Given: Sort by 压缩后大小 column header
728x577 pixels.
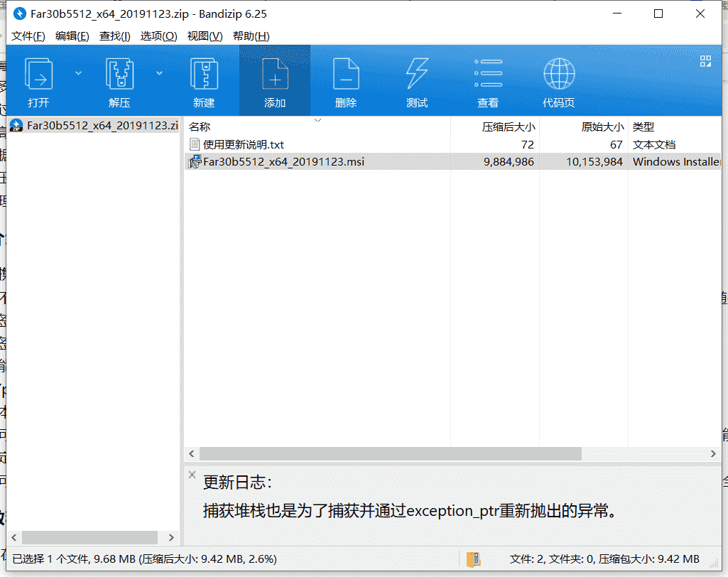Looking at the screenshot, I should click(x=495, y=126).
